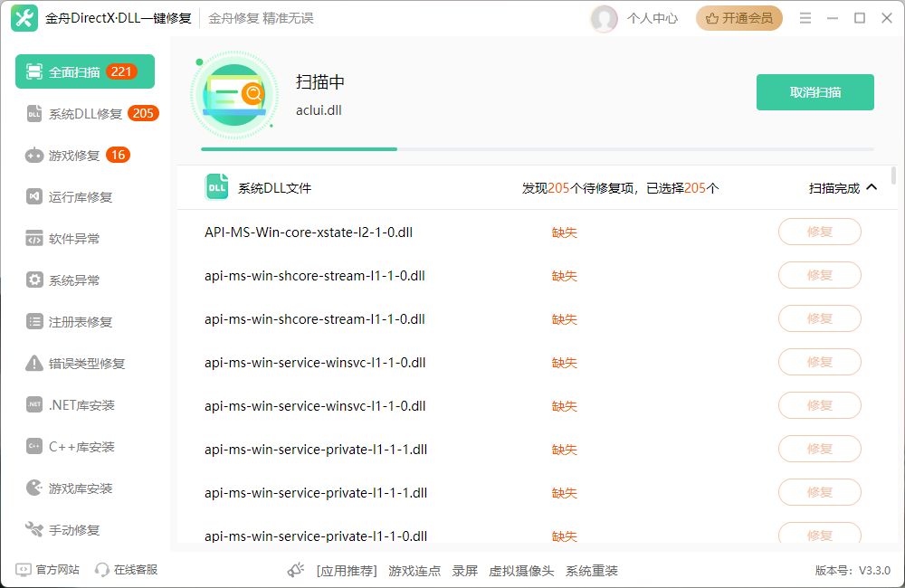
Task: Go to 注册表修复
Action: click(70, 321)
